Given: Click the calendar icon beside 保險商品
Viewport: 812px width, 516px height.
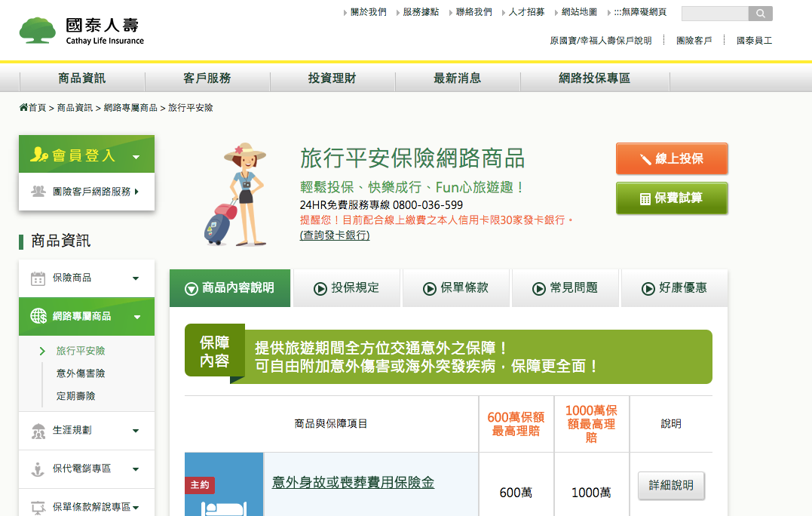Looking at the screenshot, I should [x=38, y=278].
